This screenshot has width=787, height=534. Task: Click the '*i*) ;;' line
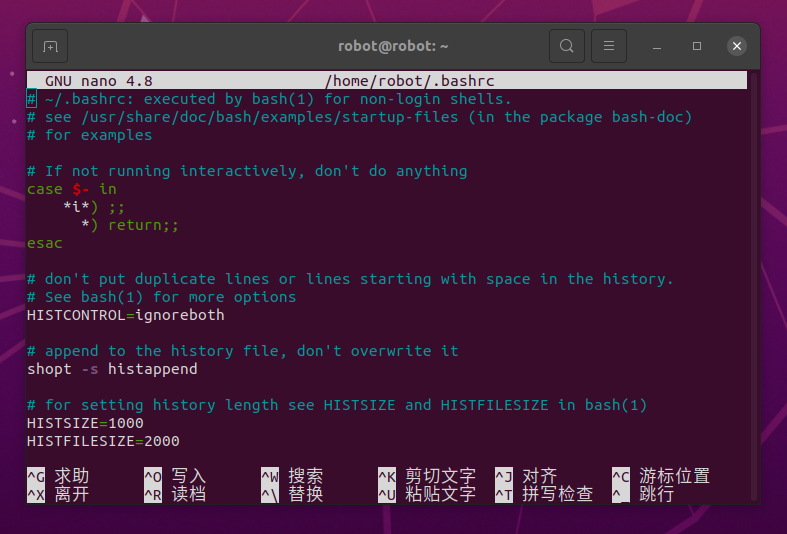(x=94, y=207)
